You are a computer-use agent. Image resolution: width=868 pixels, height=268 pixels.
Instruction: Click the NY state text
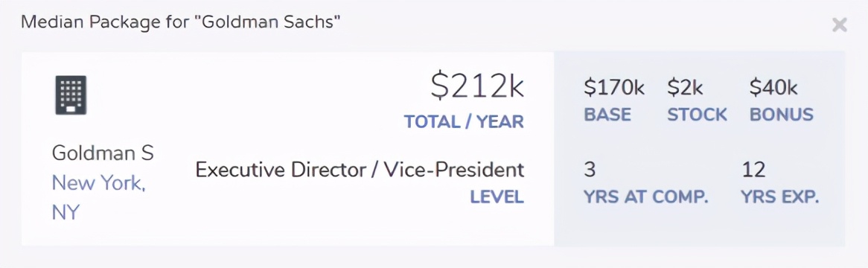pos(66,213)
